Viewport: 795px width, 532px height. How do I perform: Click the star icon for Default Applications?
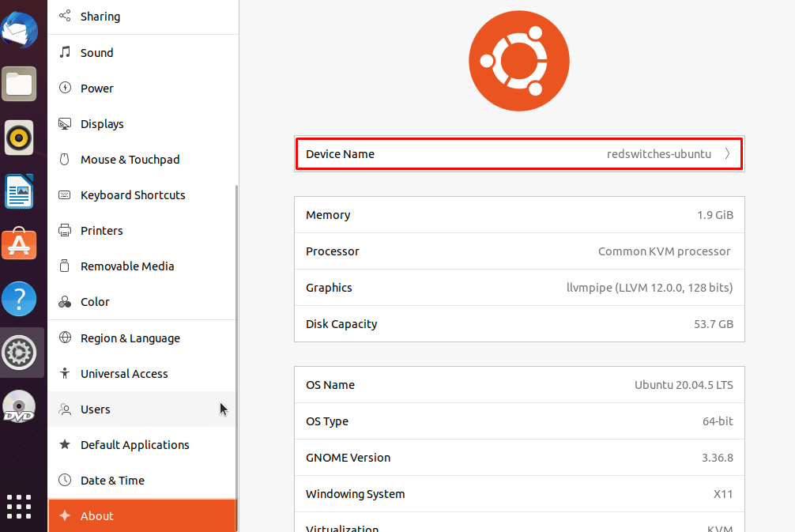[65, 444]
